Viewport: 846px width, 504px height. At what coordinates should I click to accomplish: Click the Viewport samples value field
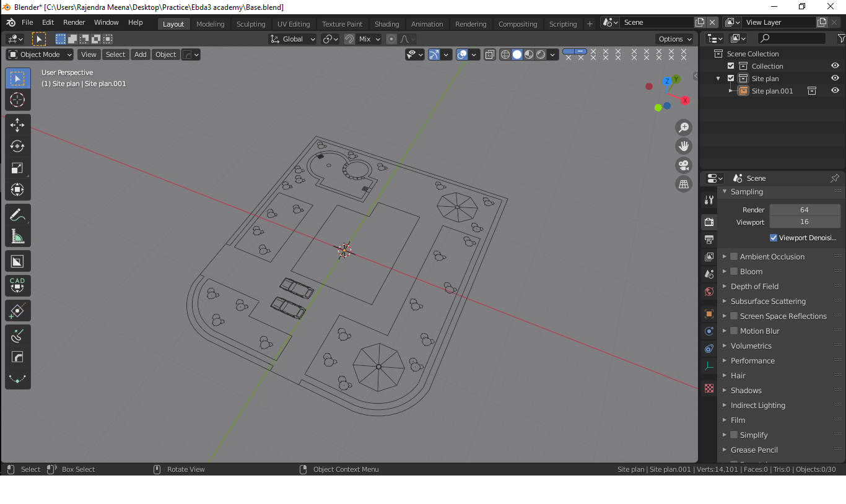coord(805,222)
